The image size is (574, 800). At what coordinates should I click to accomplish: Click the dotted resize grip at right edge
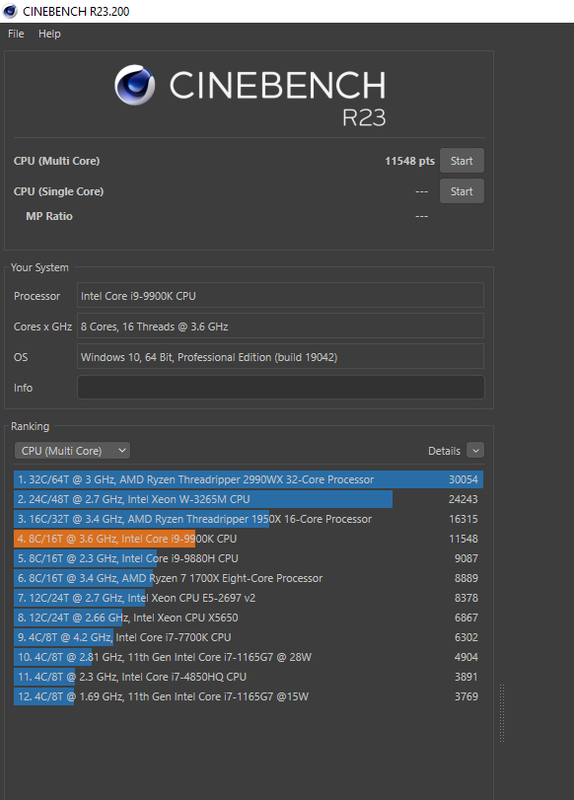(502, 713)
